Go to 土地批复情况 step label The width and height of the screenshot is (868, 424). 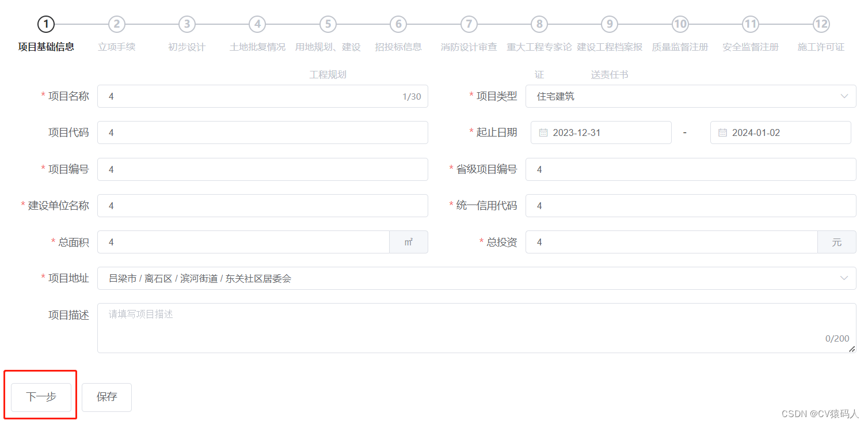(257, 47)
